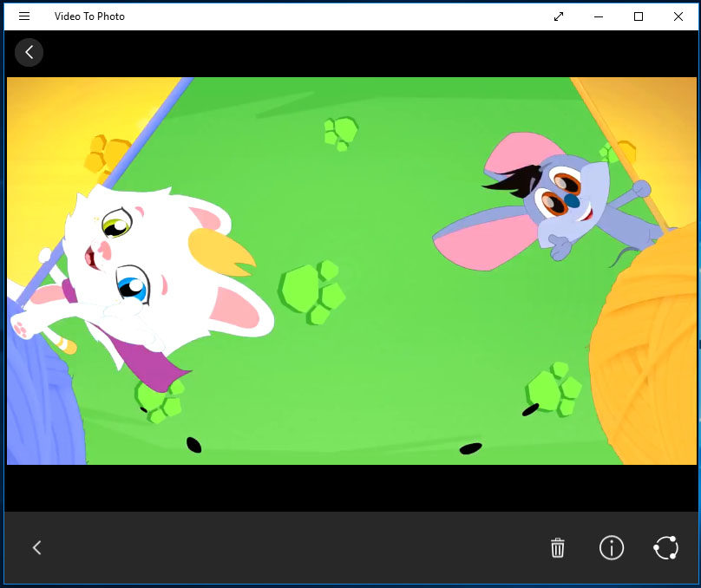This screenshot has height=588, width=701.
Task: Maximize the Video To Photo window
Action: [639, 16]
